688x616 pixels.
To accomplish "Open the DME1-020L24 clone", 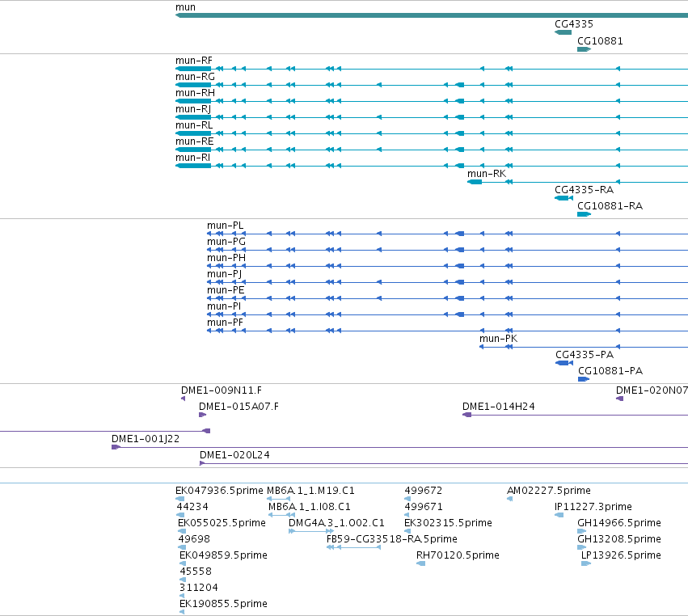I will [444, 463].
